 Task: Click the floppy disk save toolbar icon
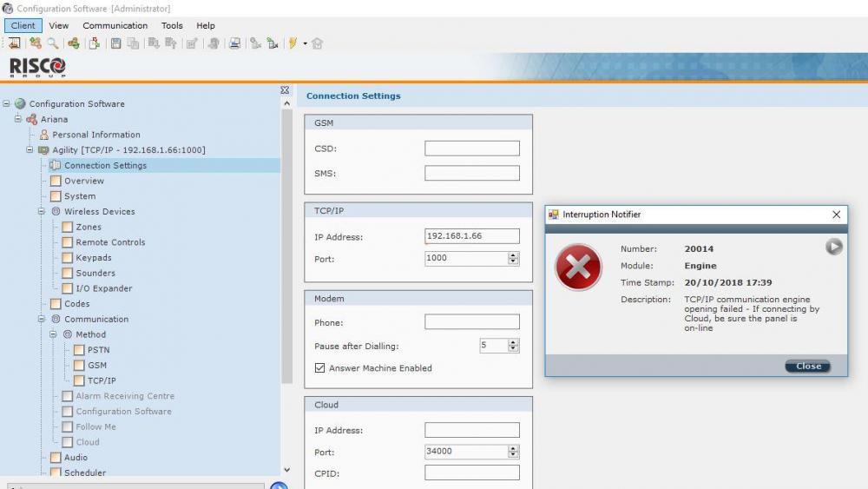point(115,43)
